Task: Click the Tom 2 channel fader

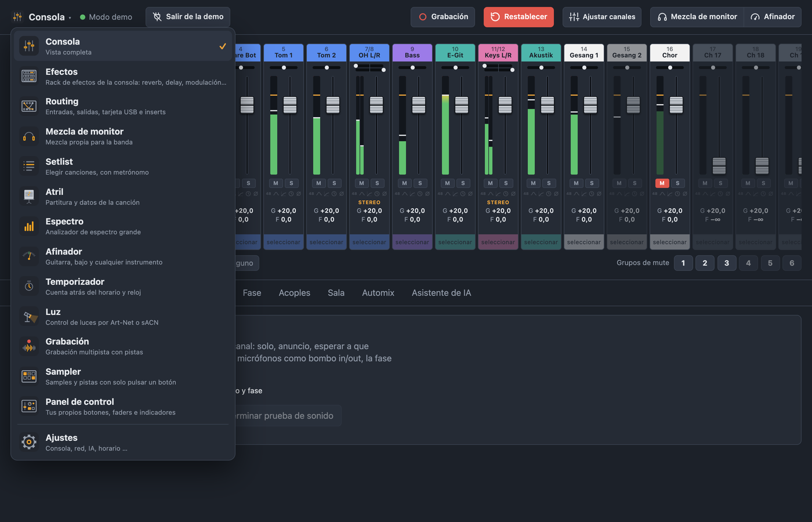Action: (333, 105)
